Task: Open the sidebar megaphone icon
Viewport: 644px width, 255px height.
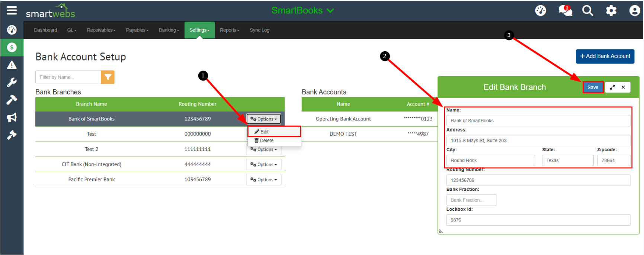Action: (x=12, y=117)
